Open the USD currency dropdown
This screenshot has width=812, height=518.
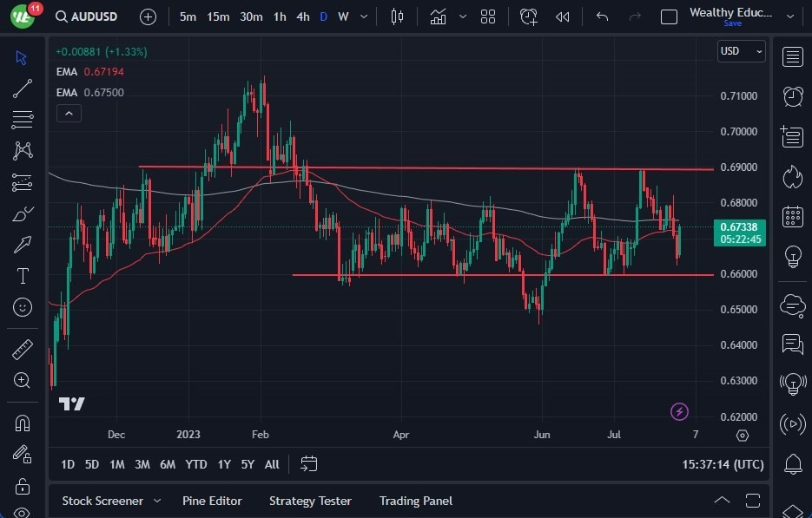click(741, 51)
